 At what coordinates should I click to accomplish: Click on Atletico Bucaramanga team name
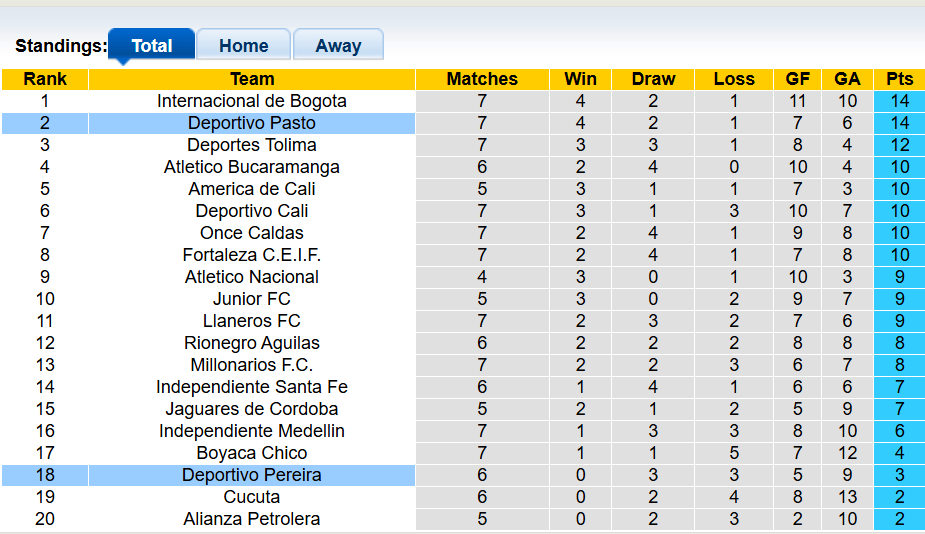pos(252,167)
